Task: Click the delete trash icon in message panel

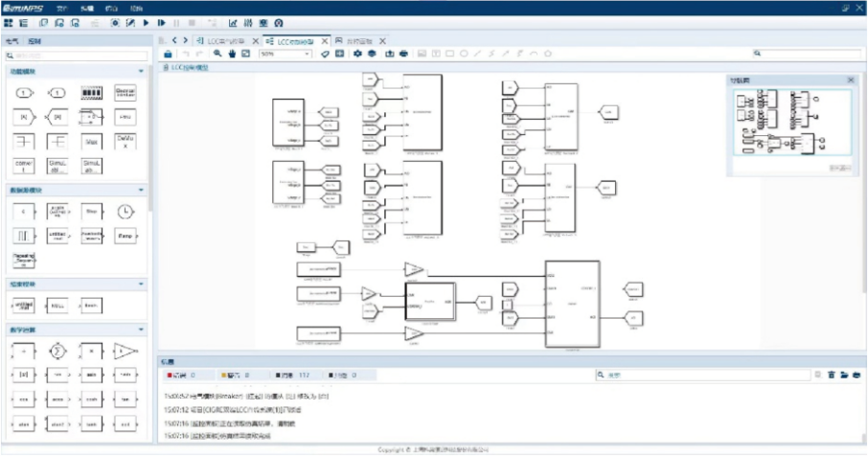Action: click(832, 376)
